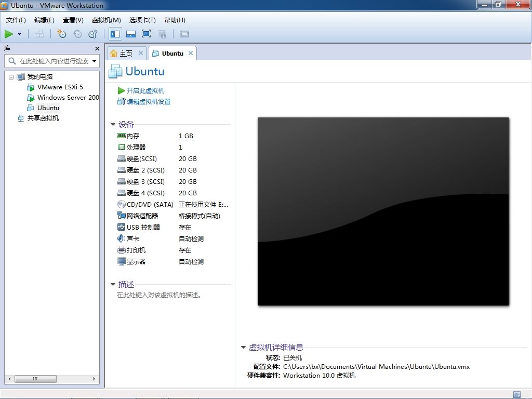Click the library scrollbar right arrow
532x399 pixels.
click(95, 379)
